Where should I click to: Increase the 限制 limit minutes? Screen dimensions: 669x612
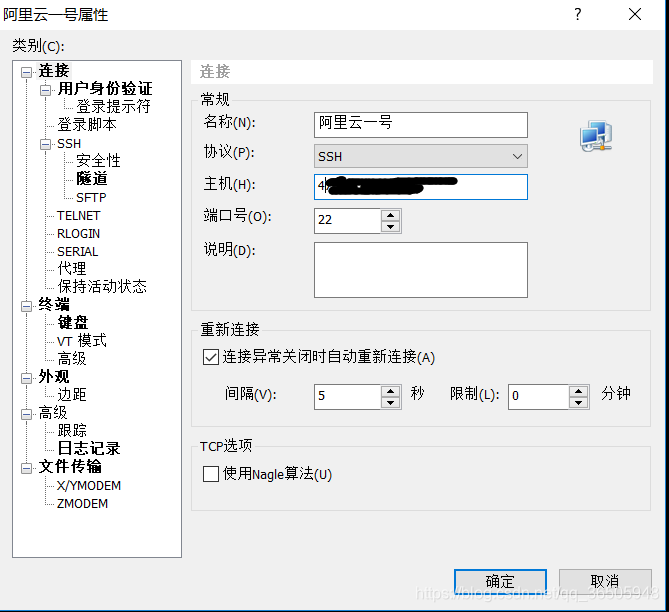click(x=579, y=391)
